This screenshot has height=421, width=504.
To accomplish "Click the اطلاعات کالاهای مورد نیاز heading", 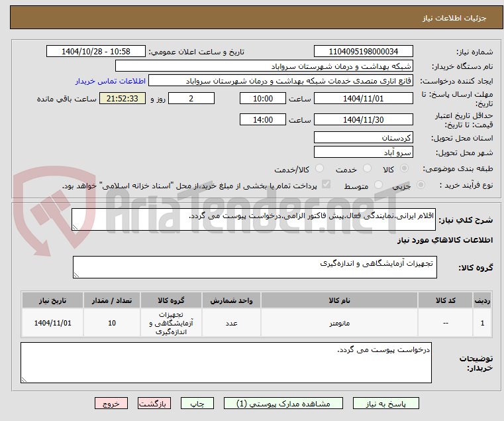I will click(445, 240).
